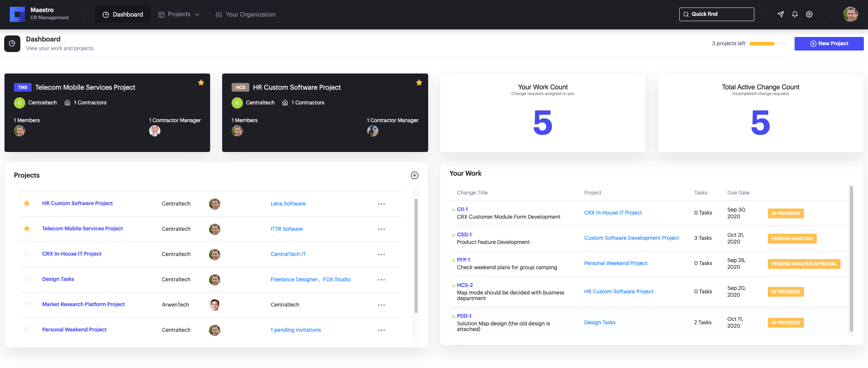Open Telecom Mobile Services Project link in list
This screenshot has width=868, height=368.
pyautogui.click(x=82, y=228)
